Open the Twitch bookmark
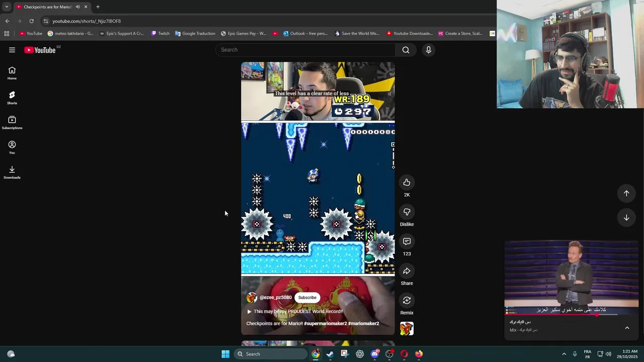 point(160,34)
